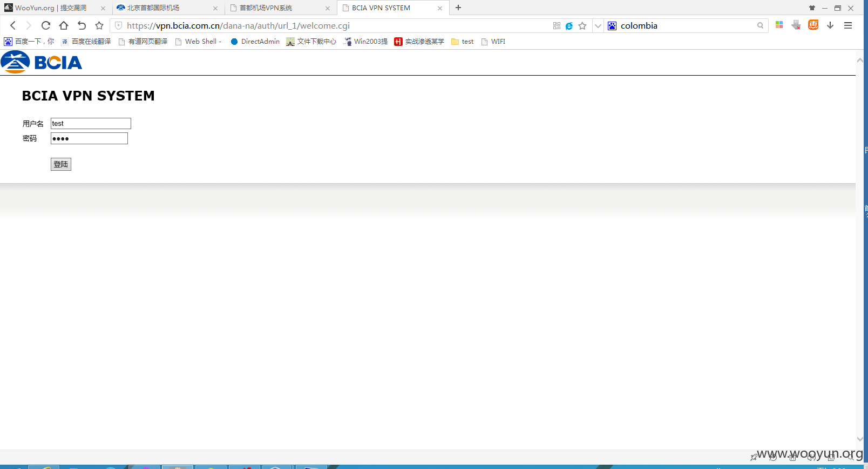Click the BCIA logo
868x469 pixels.
42,62
